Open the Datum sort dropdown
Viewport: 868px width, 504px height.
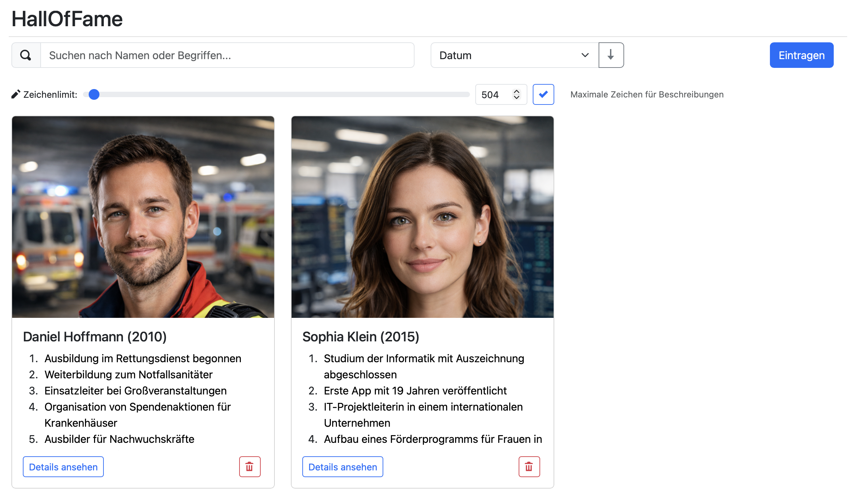click(x=510, y=55)
